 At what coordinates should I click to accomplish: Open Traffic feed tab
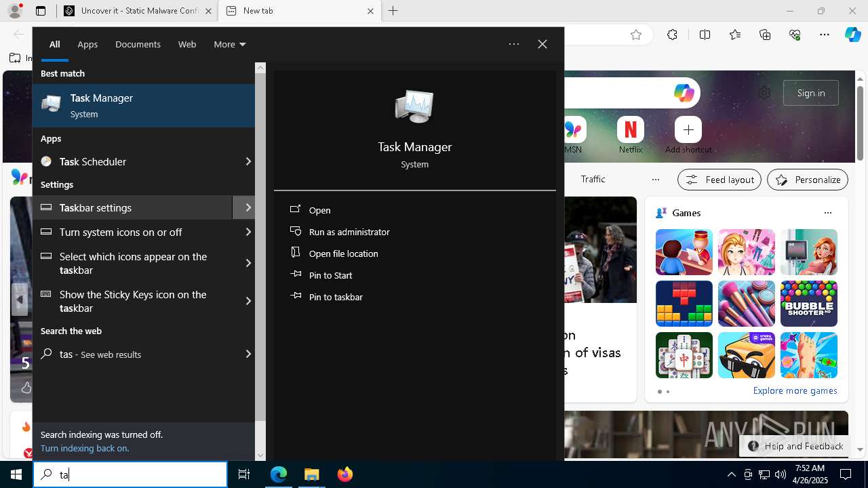(593, 179)
